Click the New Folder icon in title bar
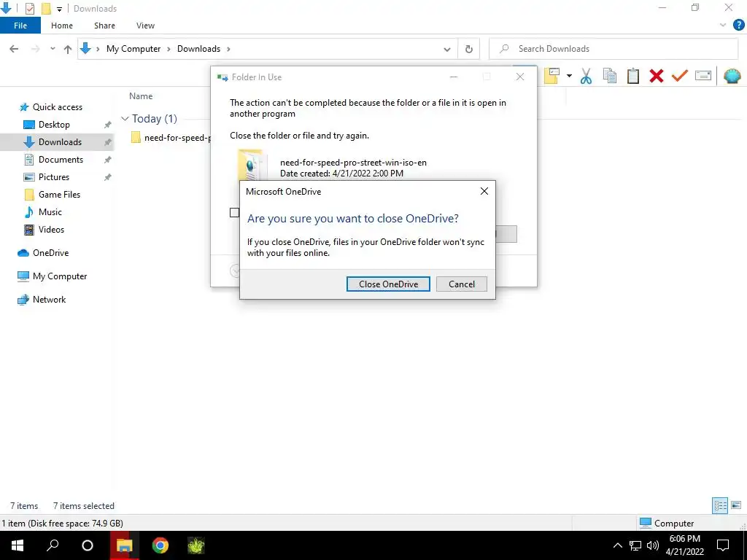The width and height of the screenshot is (747, 560). pyautogui.click(x=46, y=8)
